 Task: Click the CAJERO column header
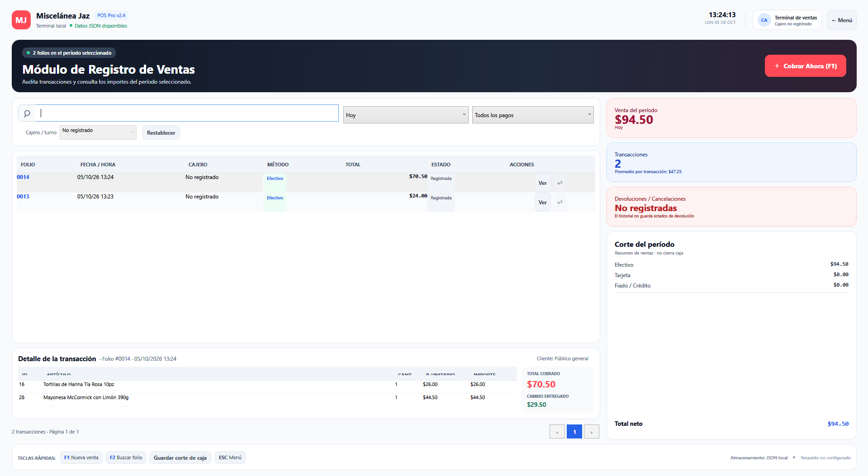coord(198,165)
